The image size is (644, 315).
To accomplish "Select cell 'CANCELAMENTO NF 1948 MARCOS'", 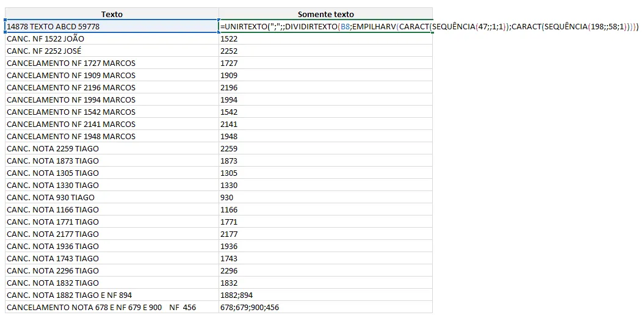I will 112,136.
